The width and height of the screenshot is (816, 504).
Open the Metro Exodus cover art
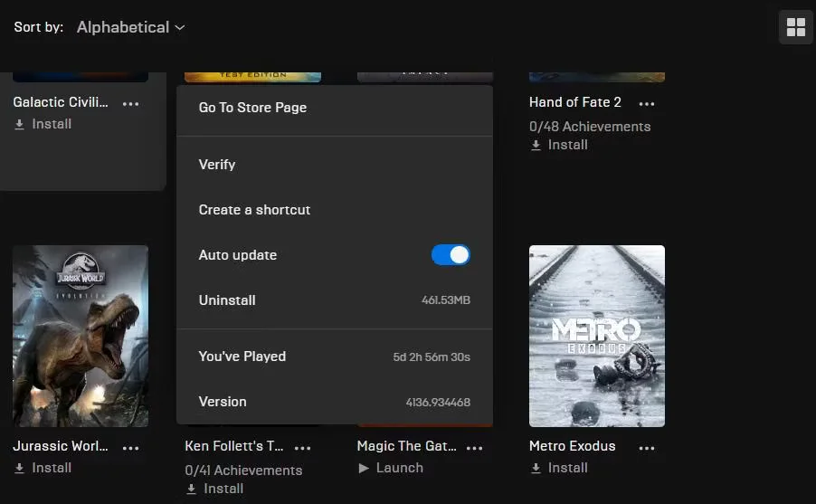[597, 337]
